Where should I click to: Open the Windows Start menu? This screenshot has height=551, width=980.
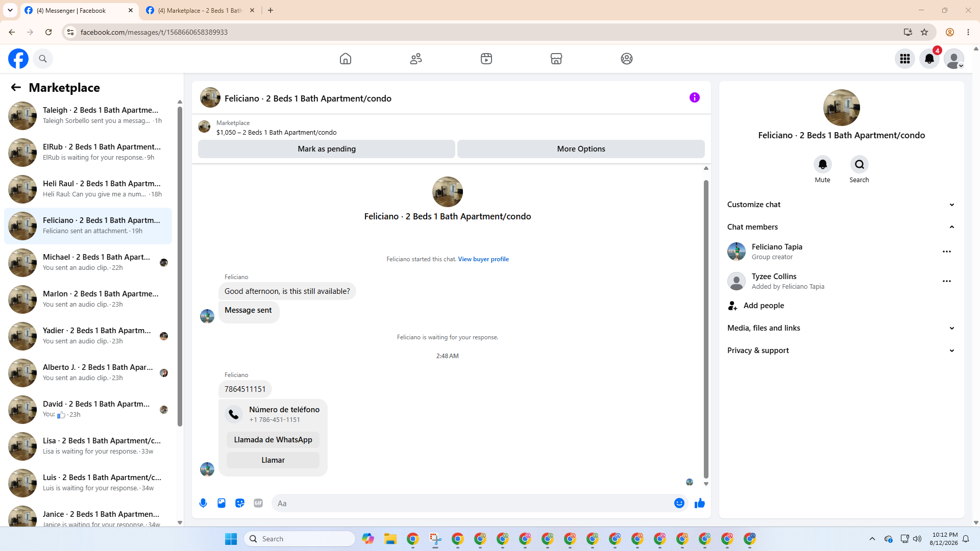click(231, 539)
